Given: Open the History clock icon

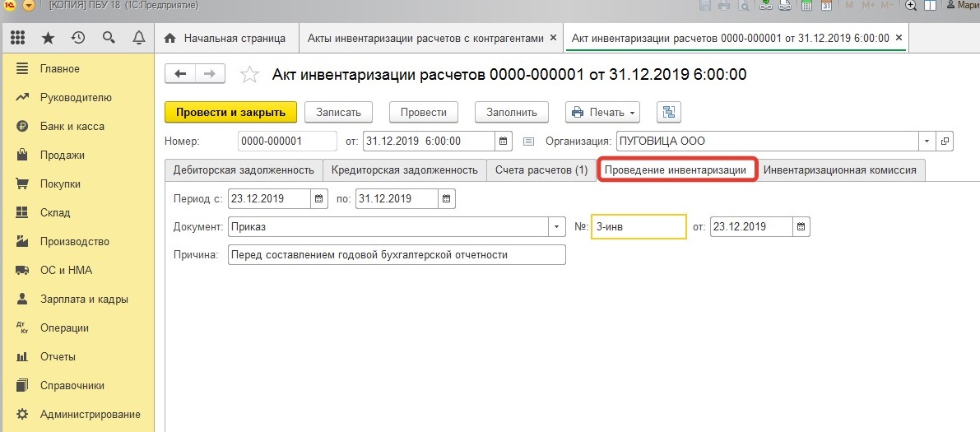Looking at the screenshot, I should coord(78,38).
